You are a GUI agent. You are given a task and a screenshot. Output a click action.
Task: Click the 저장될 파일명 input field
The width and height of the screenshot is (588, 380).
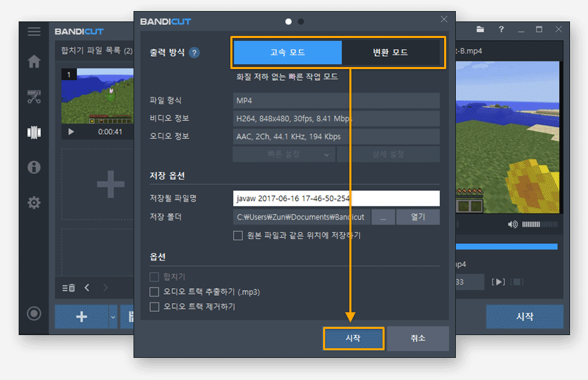[336, 198]
